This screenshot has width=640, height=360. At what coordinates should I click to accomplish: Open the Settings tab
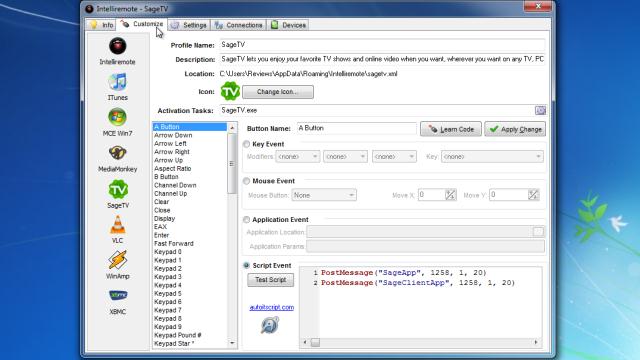(189, 25)
